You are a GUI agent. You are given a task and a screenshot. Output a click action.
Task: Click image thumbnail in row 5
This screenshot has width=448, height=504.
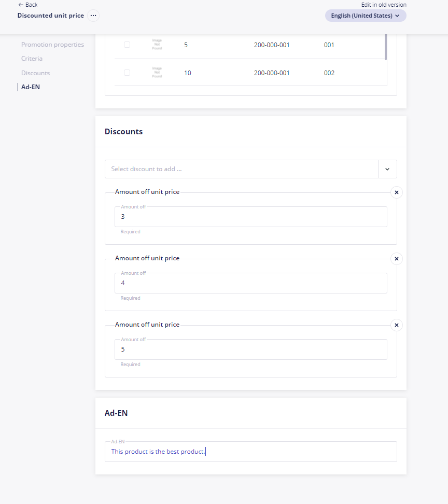tap(157, 45)
